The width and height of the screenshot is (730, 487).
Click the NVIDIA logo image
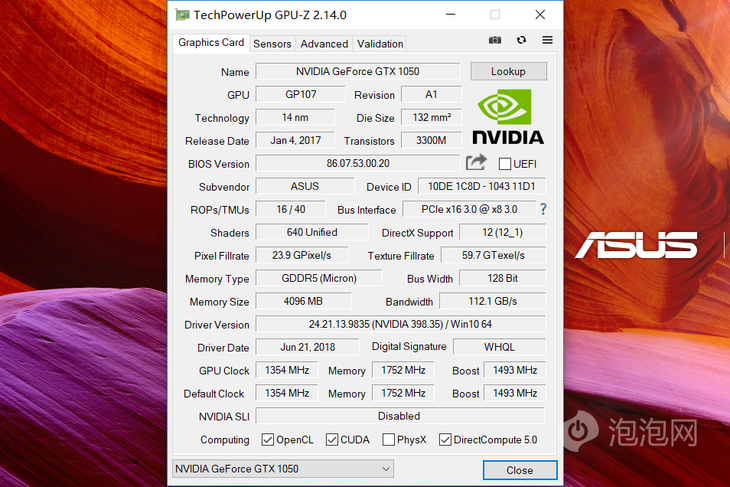[x=508, y=117]
